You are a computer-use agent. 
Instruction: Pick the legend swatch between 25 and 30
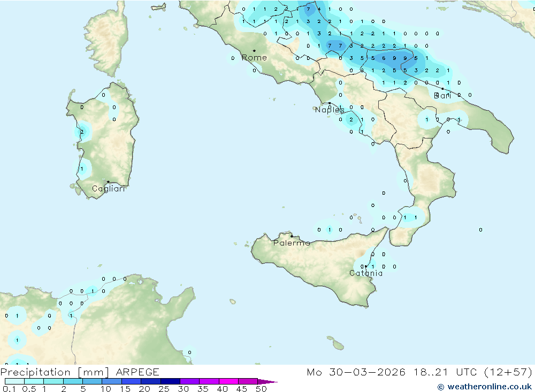(x=170, y=381)
